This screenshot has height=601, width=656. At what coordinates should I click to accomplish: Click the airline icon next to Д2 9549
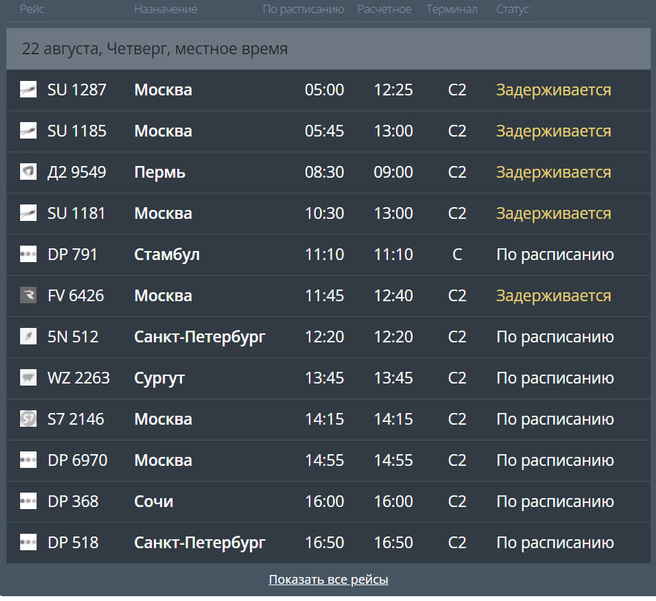point(28,172)
